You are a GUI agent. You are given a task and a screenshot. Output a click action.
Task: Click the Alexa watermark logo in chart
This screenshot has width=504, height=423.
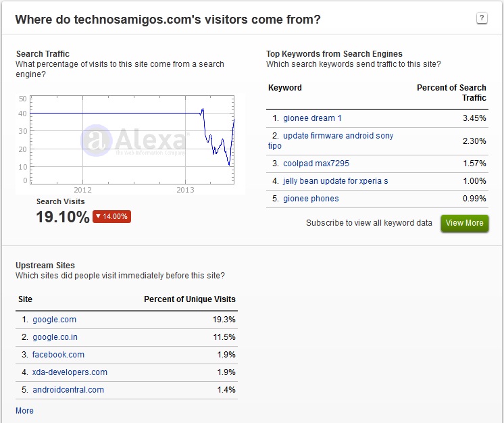(x=134, y=140)
